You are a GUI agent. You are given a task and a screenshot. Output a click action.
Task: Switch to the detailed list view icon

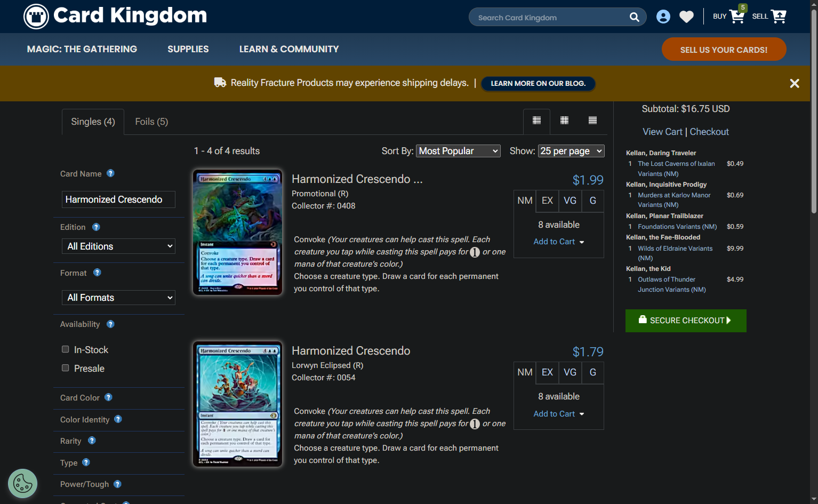pyautogui.click(x=537, y=121)
